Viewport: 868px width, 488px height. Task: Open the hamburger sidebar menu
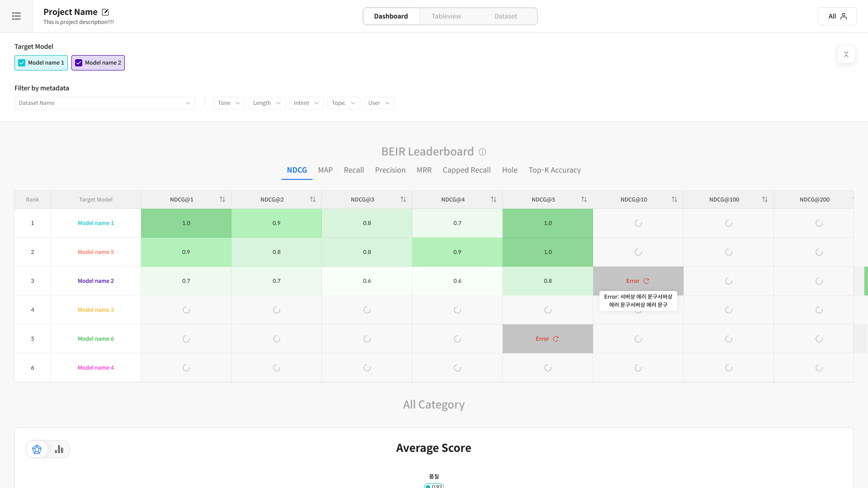pos(16,16)
